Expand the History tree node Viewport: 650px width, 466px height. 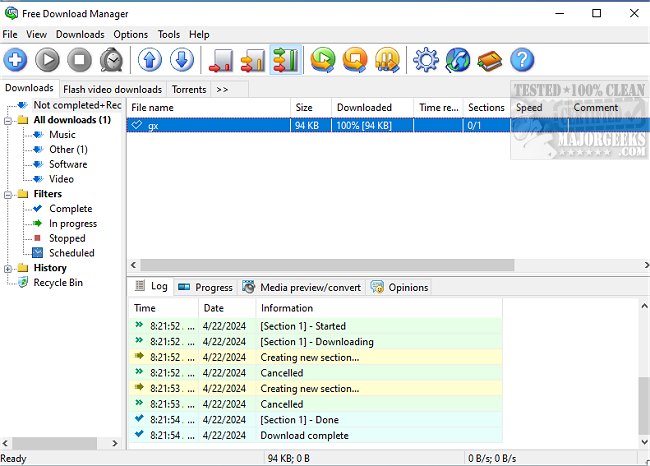tap(9, 268)
